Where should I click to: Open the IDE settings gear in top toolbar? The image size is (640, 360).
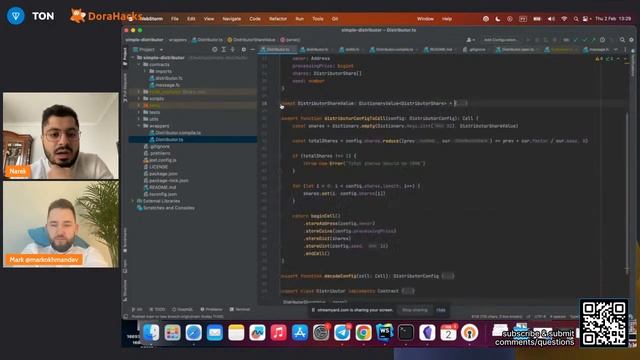click(631, 40)
